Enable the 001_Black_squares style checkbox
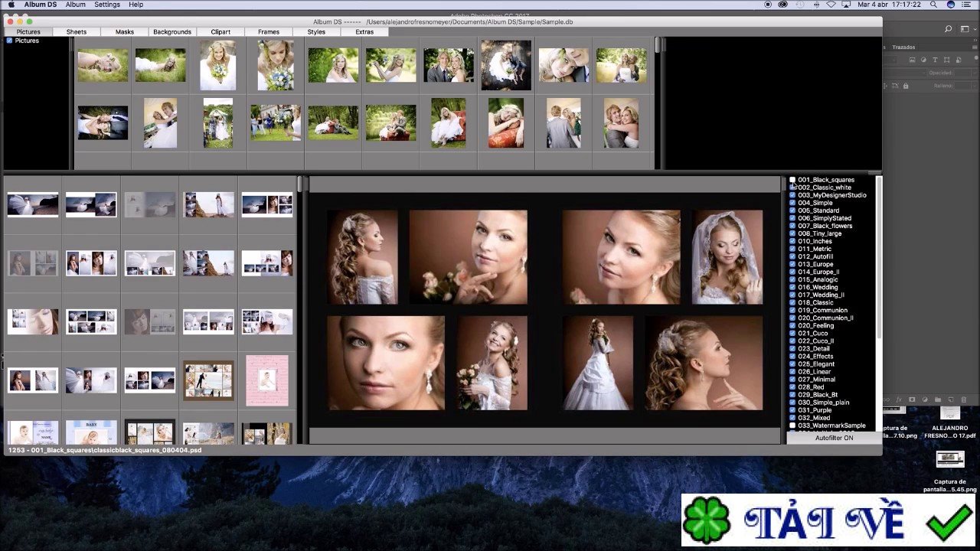 pyautogui.click(x=792, y=179)
